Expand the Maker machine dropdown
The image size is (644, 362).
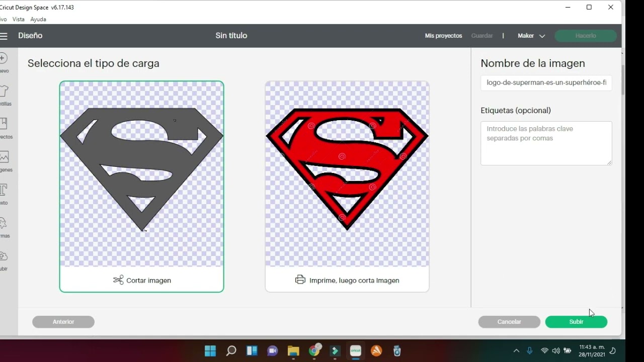point(531,36)
